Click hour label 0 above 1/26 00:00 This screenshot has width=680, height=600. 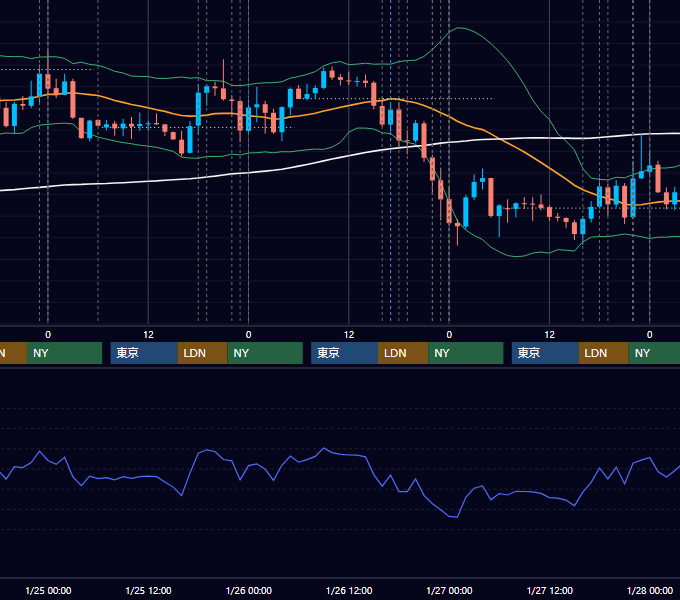pyautogui.click(x=248, y=335)
